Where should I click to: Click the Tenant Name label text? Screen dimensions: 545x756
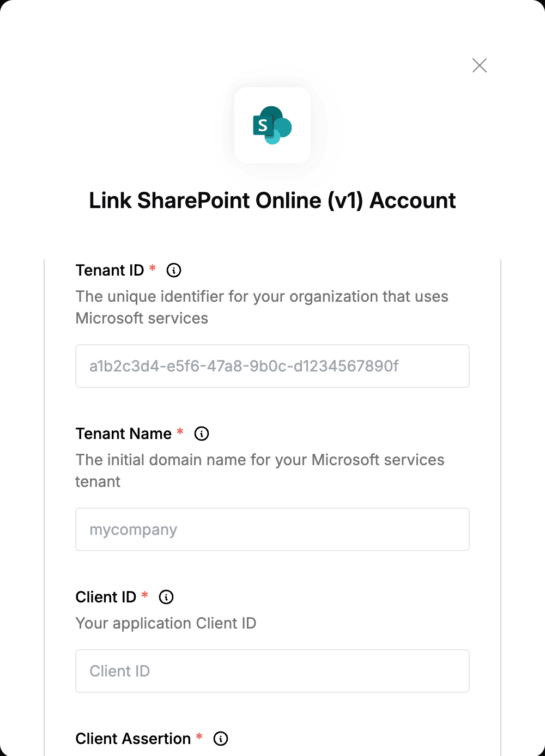[x=124, y=434]
